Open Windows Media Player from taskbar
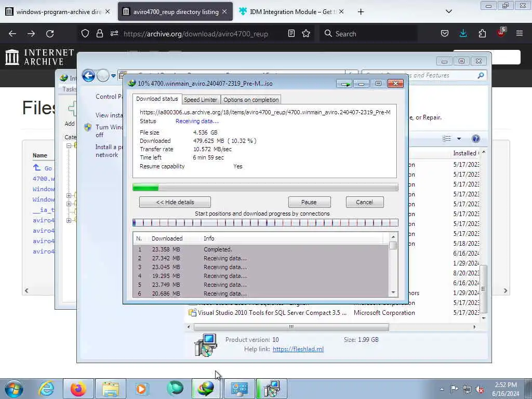 (x=141, y=389)
